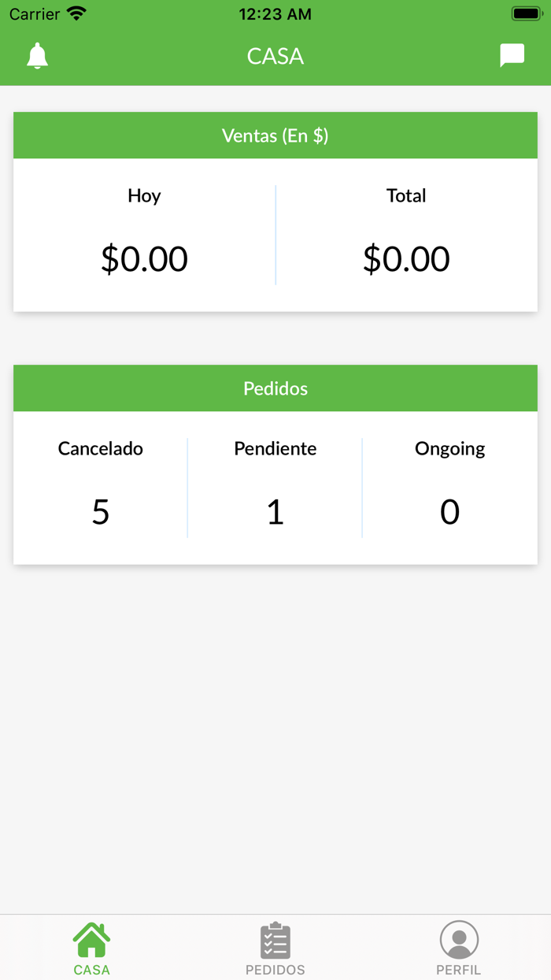Open the Ventas (En $) card header
This screenshot has width=551, height=980.
(x=275, y=135)
